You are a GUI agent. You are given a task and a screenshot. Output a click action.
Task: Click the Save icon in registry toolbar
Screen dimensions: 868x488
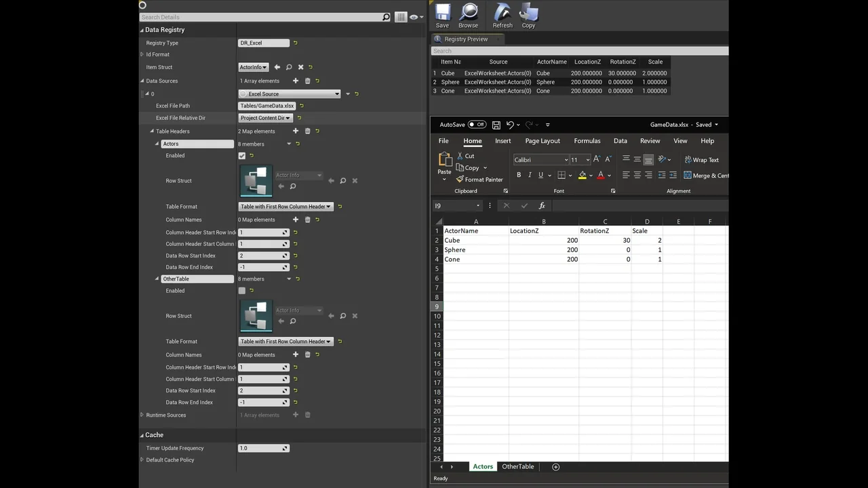(442, 13)
